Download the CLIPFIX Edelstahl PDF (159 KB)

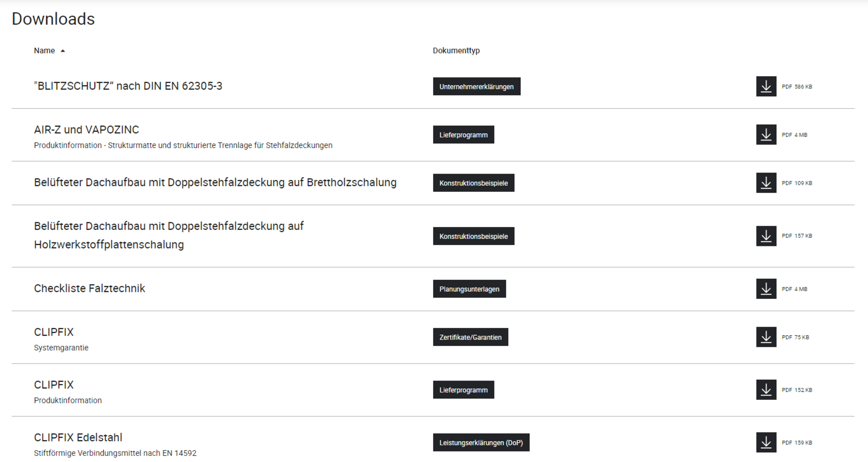coord(766,442)
